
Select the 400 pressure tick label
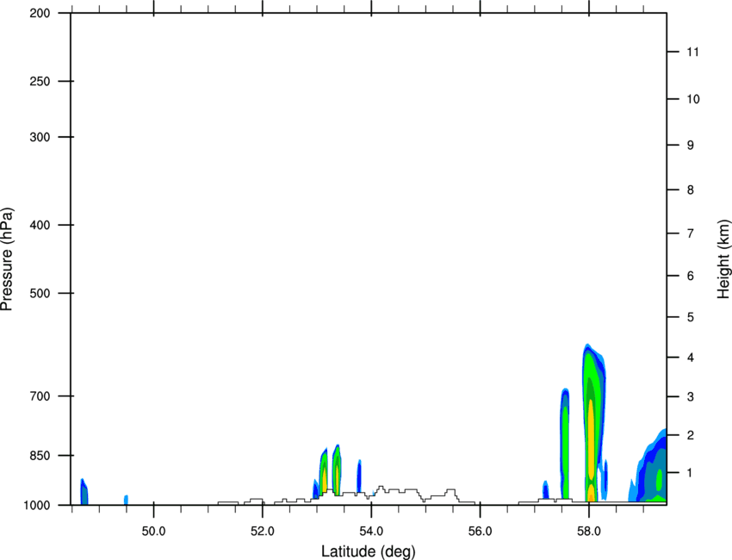tap(40, 225)
